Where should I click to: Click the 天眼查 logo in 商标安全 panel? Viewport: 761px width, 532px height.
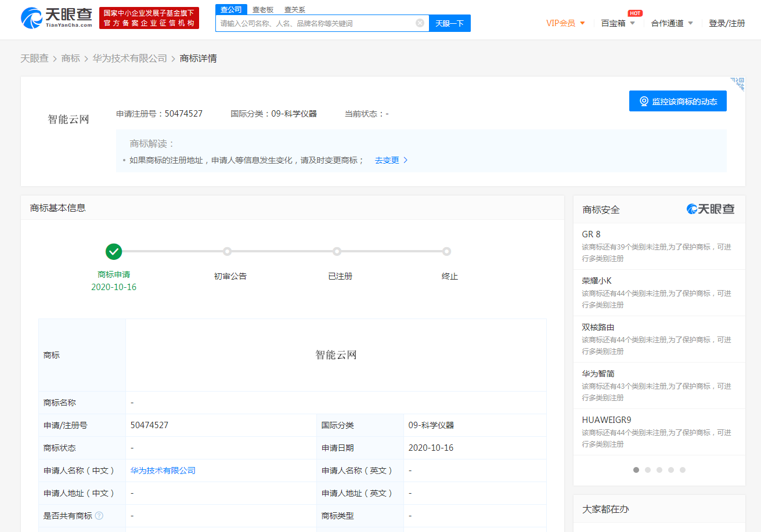[x=710, y=209]
